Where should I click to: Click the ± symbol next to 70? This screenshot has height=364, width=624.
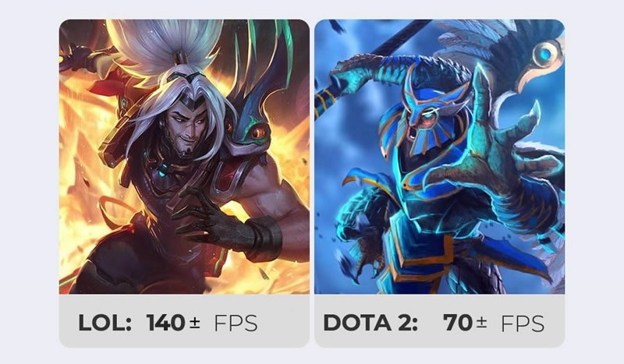tap(481, 323)
